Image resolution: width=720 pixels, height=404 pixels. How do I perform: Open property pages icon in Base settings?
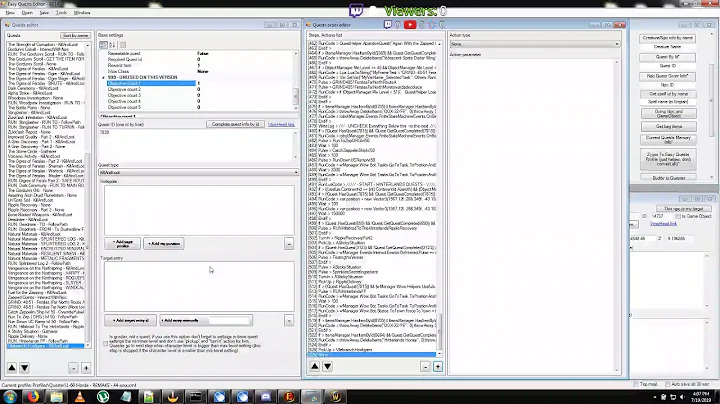[123, 45]
